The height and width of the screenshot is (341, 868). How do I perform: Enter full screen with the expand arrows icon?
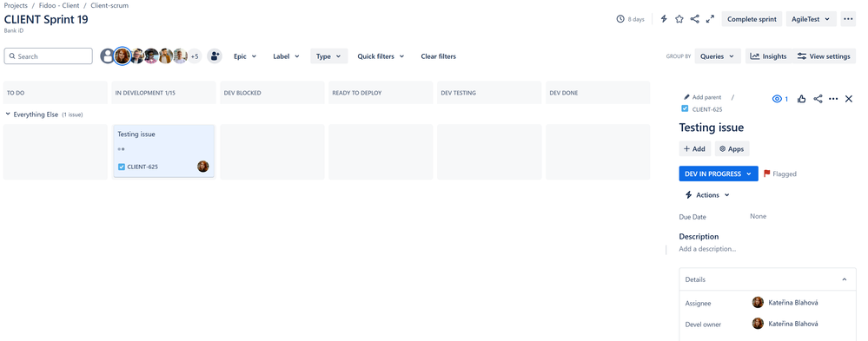point(710,19)
